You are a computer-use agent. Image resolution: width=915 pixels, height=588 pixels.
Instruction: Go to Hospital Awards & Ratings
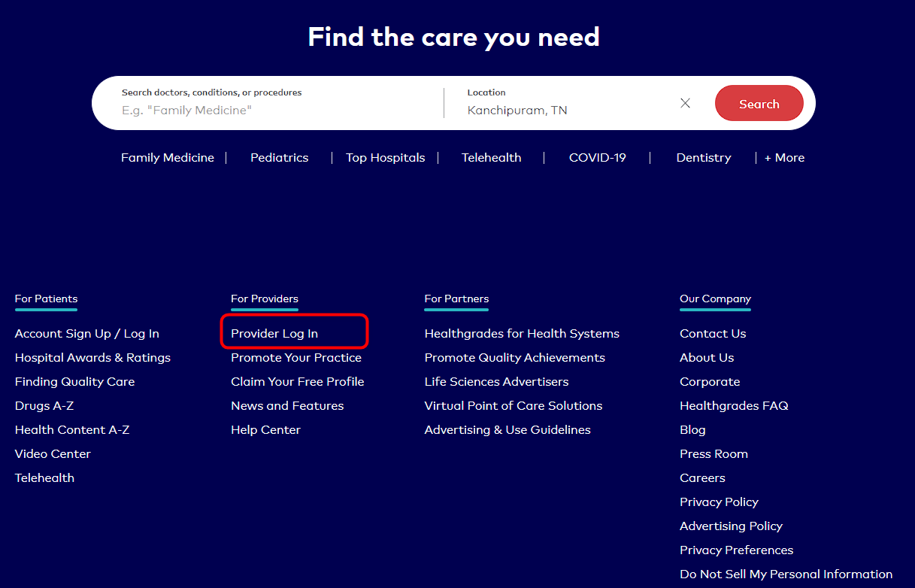click(92, 358)
